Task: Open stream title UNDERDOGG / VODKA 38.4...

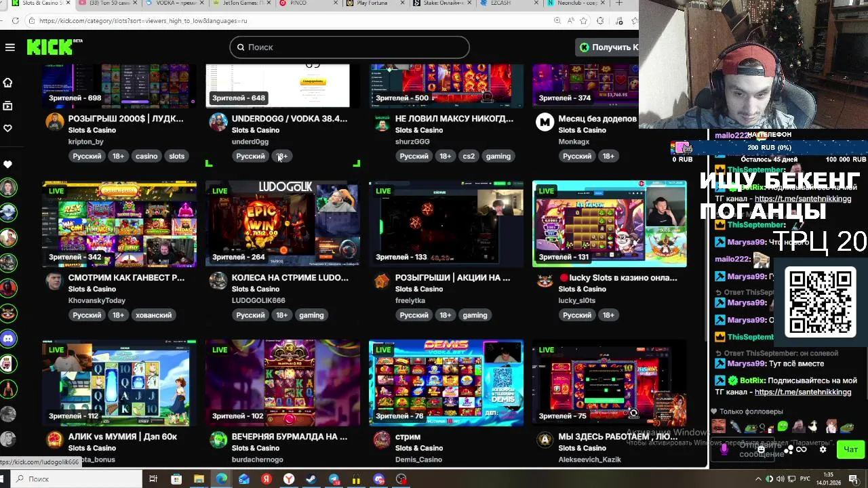Action: [290, 119]
